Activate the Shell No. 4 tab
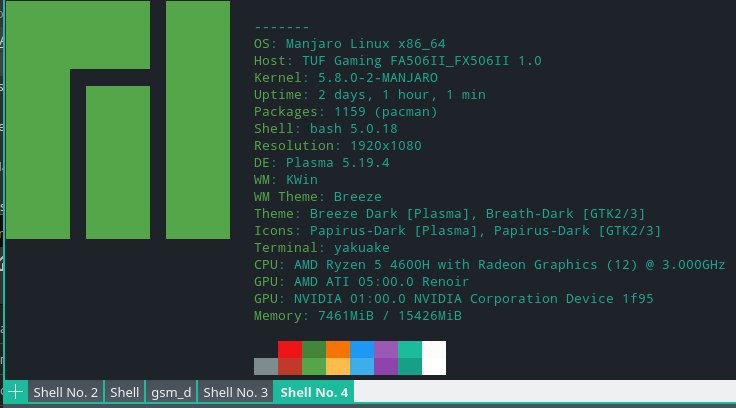The width and height of the screenshot is (736, 408). coord(314,392)
